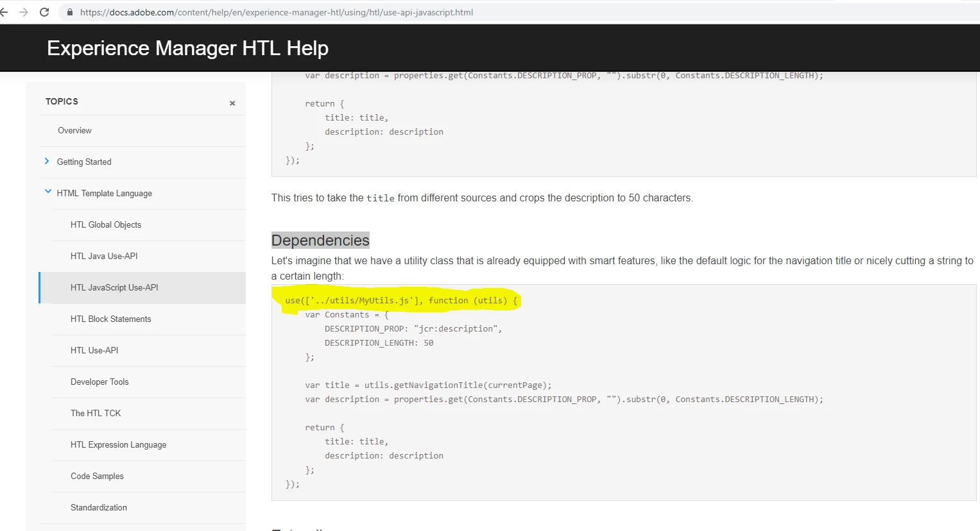Click the DESCRIPTION_LENGTH: 50 code line
Screen dimensions: 980x531
coord(379,343)
